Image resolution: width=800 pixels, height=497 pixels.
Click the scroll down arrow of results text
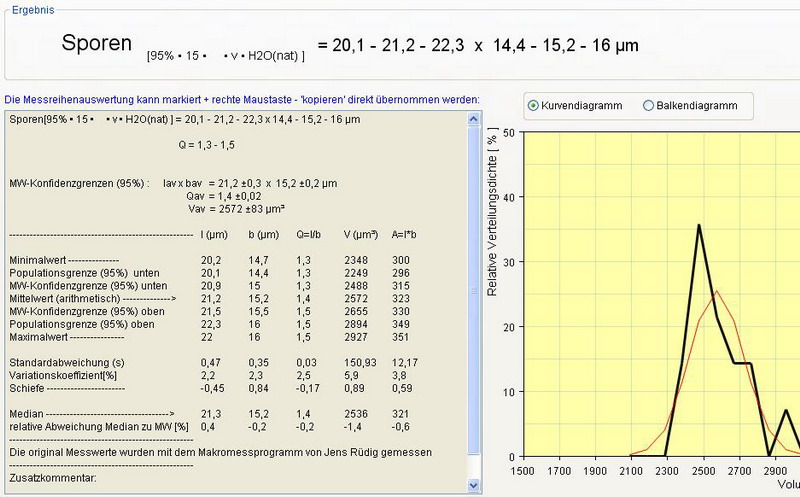click(x=474, y=485)
